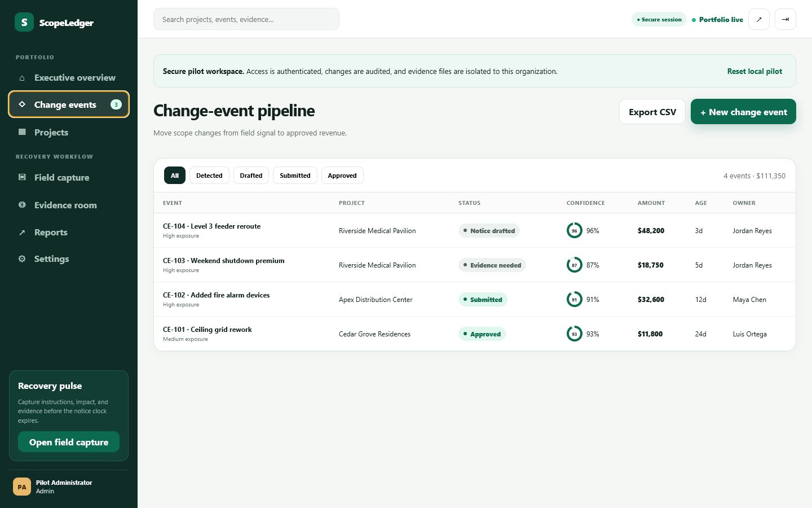The image size is (812, 508).
Task: Click the Evidence room sidebar icon
Action: coord(22,205)
